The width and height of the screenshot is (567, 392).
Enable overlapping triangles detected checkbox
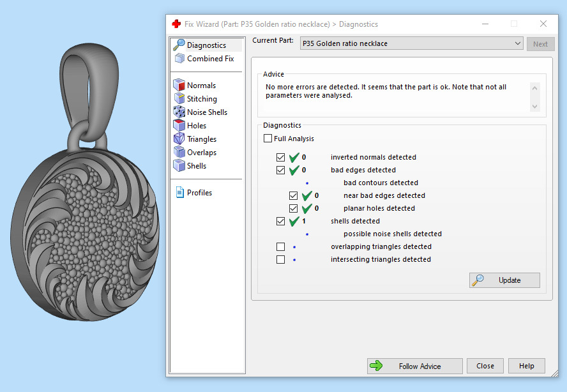[280, 246]
